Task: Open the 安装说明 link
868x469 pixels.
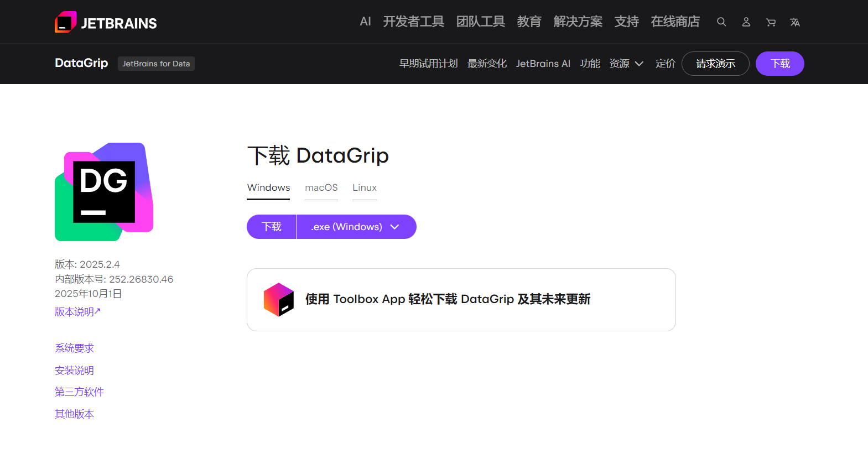Action: pyautogui.click(x=74, y=371)
